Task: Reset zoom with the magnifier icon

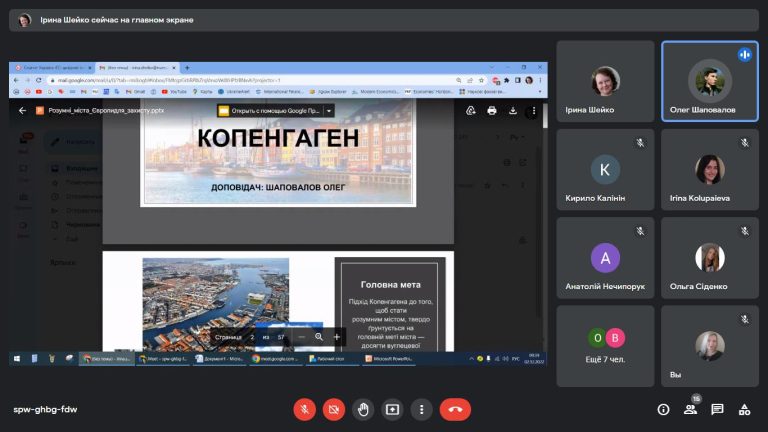Action: (x=319, y=337)
